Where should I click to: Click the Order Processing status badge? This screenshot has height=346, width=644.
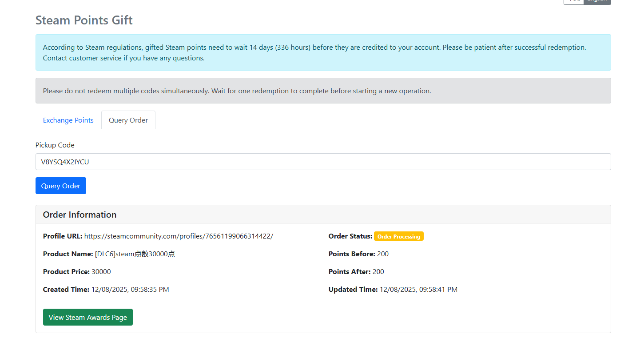click(x=399, y=236)
